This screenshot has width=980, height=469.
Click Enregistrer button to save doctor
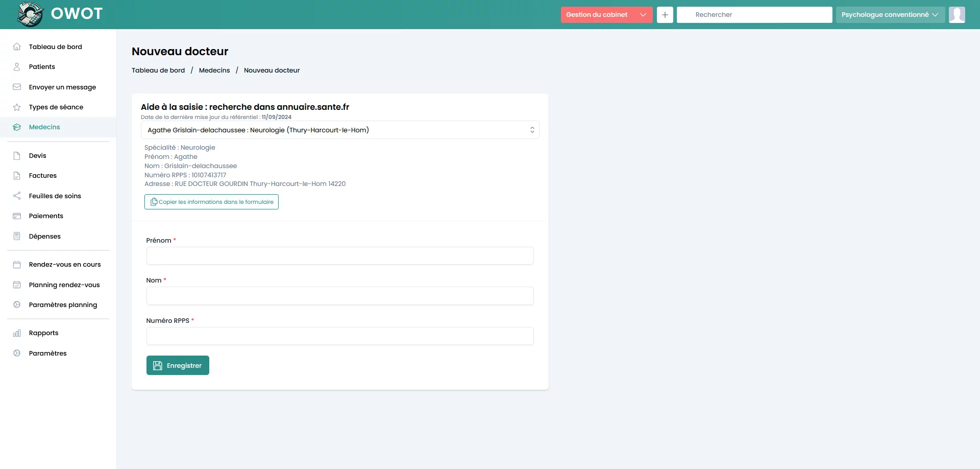[178, 365]
